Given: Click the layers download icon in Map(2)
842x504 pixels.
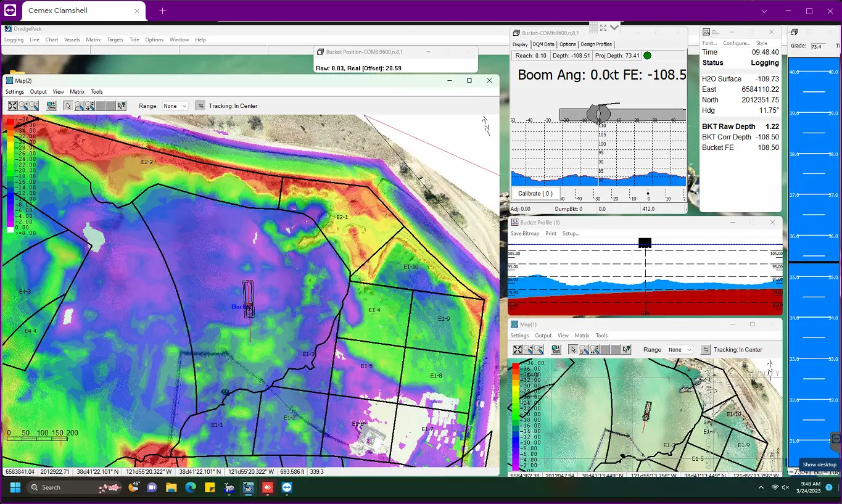Looking at the screenshot, I should point(51,106).
